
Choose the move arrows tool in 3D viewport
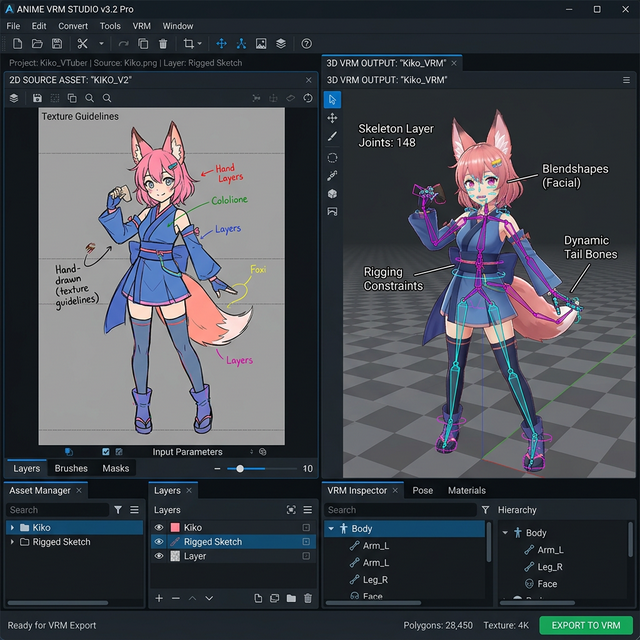point(332,118)
